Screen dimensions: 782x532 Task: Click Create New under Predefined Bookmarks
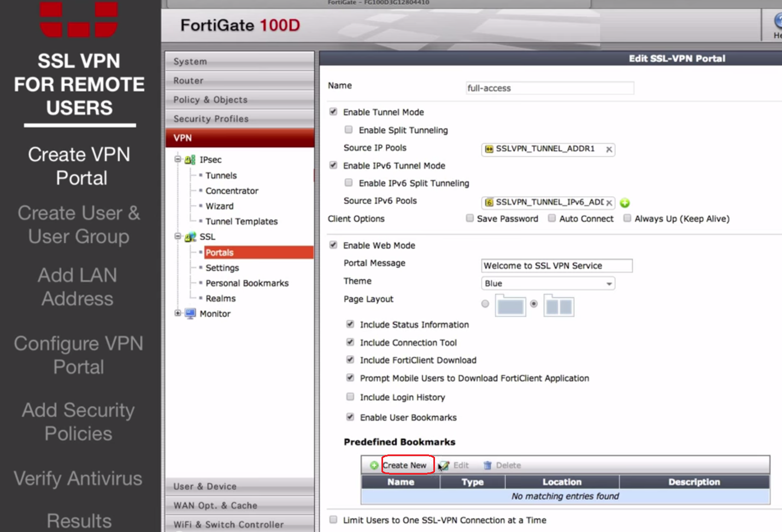point(398,465)
